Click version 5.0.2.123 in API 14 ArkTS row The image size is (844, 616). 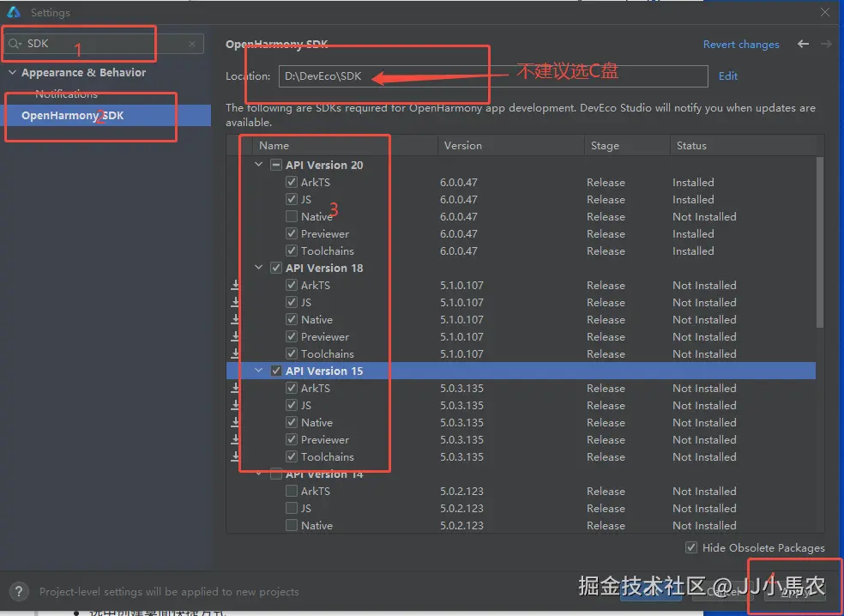point(461,491)
